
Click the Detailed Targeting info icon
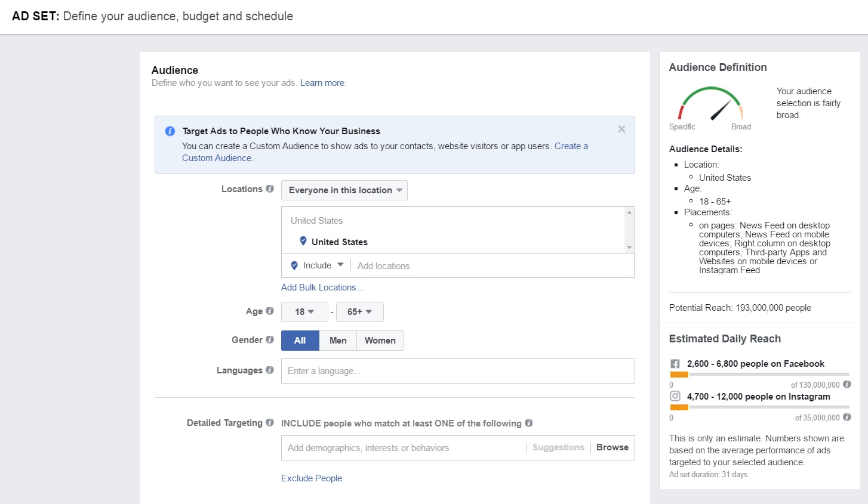coord(270,423)
